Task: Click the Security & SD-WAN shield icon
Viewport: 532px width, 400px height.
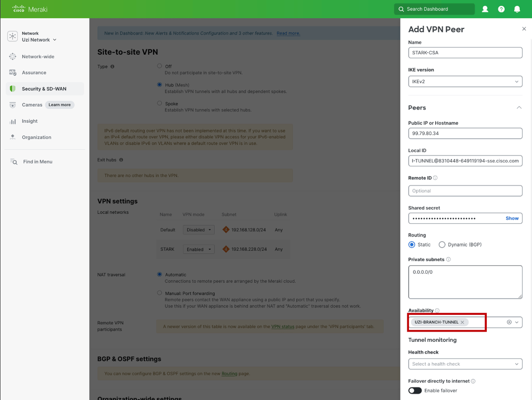Action: 13,89
